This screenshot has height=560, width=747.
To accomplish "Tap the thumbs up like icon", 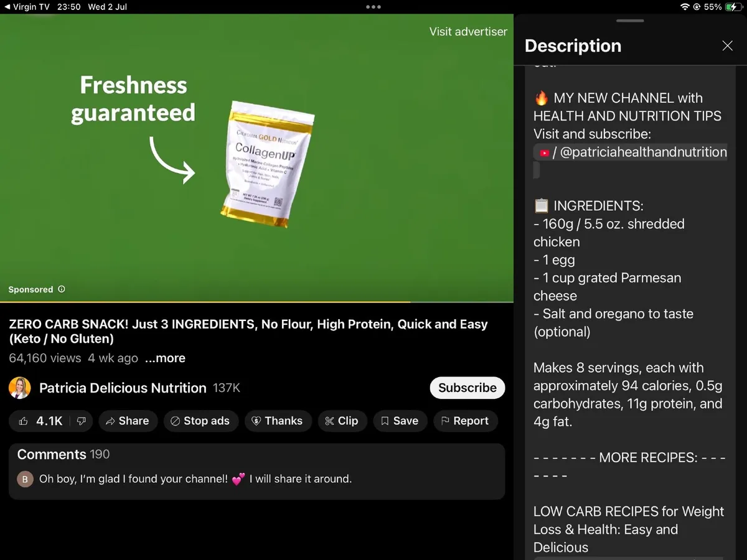I will click(24, 421).
